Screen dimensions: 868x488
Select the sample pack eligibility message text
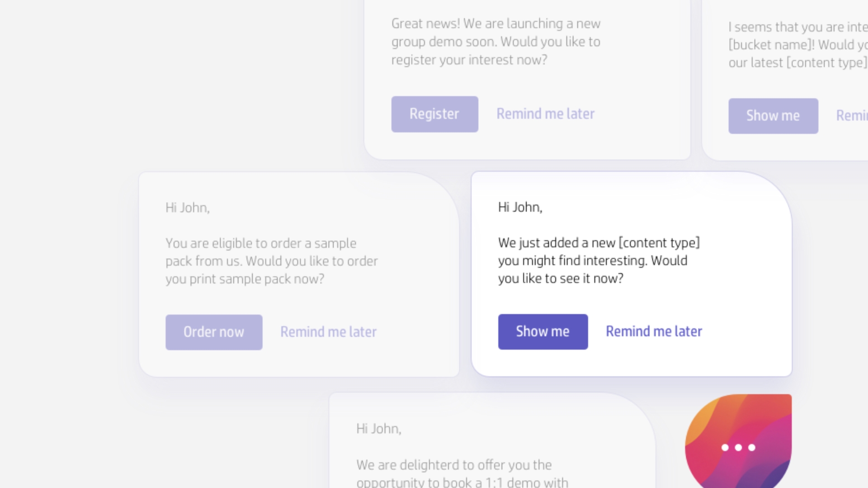tap(271, 261)
